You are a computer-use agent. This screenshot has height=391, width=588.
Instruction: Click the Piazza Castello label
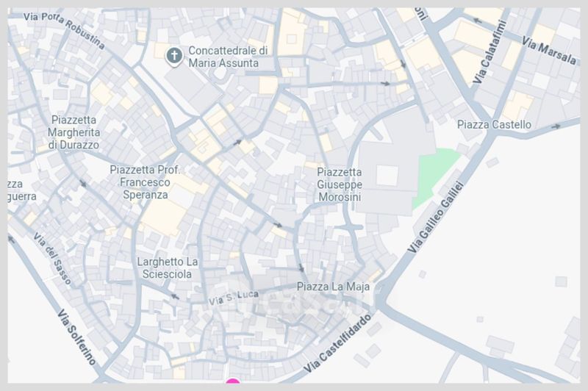[494, 125]
